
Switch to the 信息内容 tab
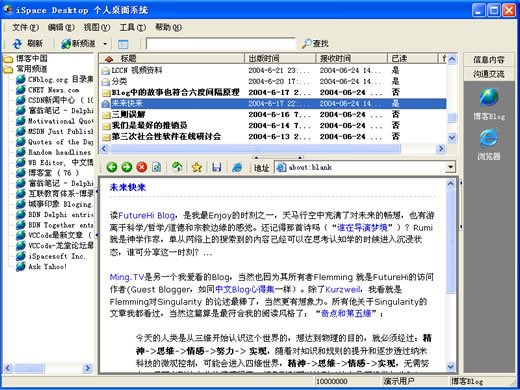coord(489,60)
